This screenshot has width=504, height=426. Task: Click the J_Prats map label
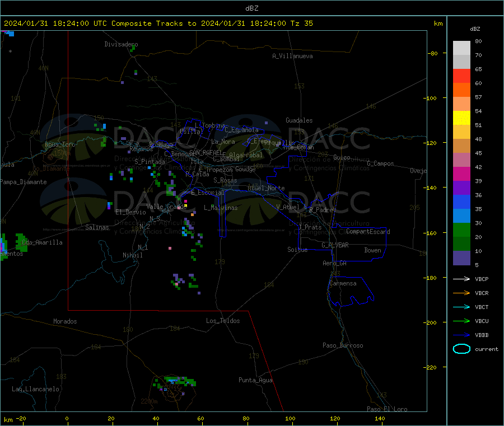tap(310, 227)
